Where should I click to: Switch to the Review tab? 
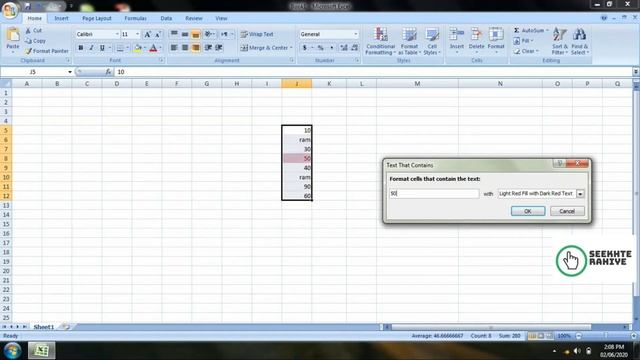click(193, 18)
